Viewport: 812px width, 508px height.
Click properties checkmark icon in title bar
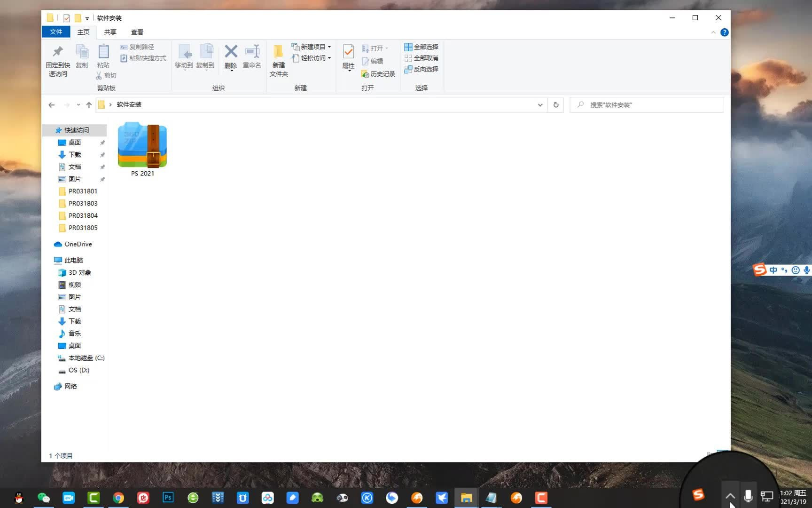tap(67, 18)
